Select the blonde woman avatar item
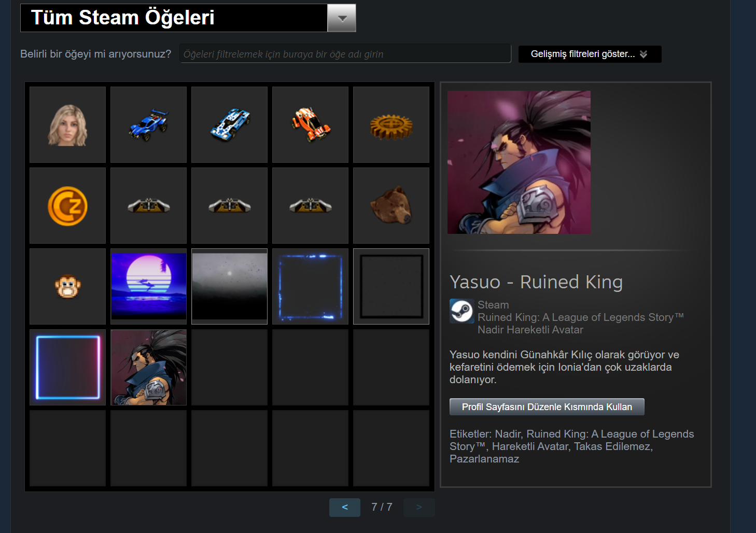 coord(67,124)
